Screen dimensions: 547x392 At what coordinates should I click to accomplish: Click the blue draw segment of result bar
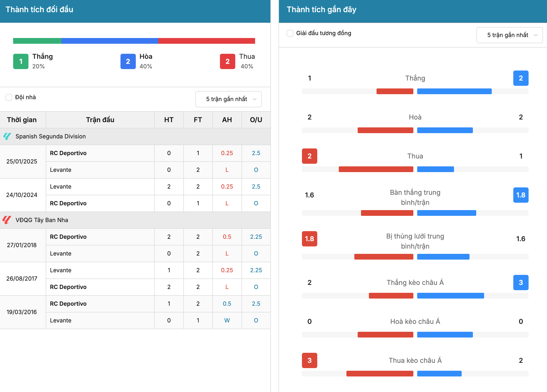pyautogui.click(x=110, y=41)
